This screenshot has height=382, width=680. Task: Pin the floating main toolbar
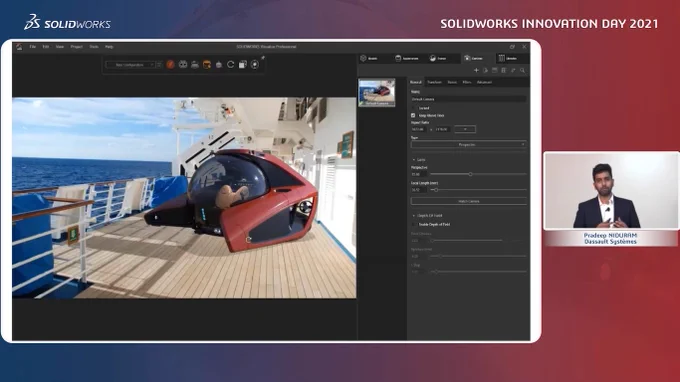[x=263, y=58]
